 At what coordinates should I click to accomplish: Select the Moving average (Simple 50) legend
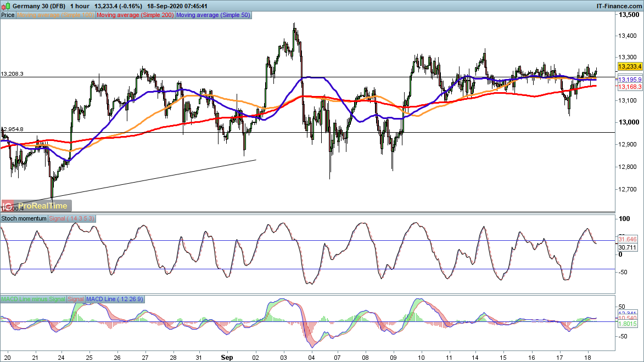213,15
